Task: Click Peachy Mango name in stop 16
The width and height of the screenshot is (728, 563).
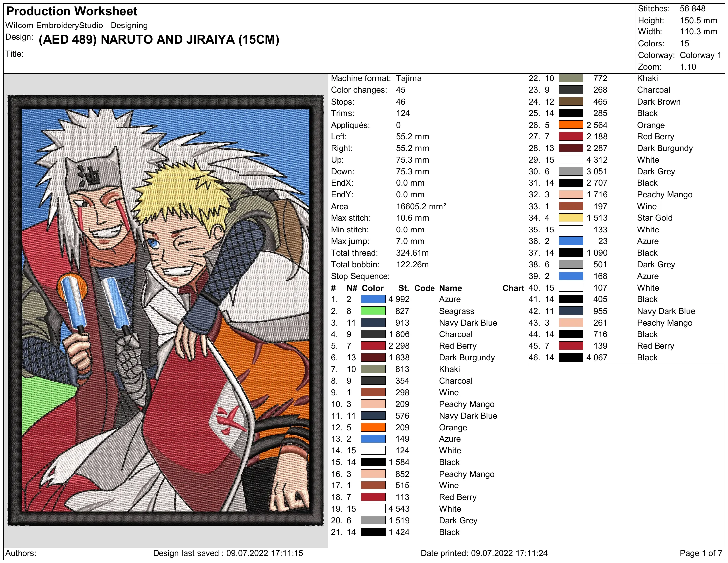Action: 467,474
